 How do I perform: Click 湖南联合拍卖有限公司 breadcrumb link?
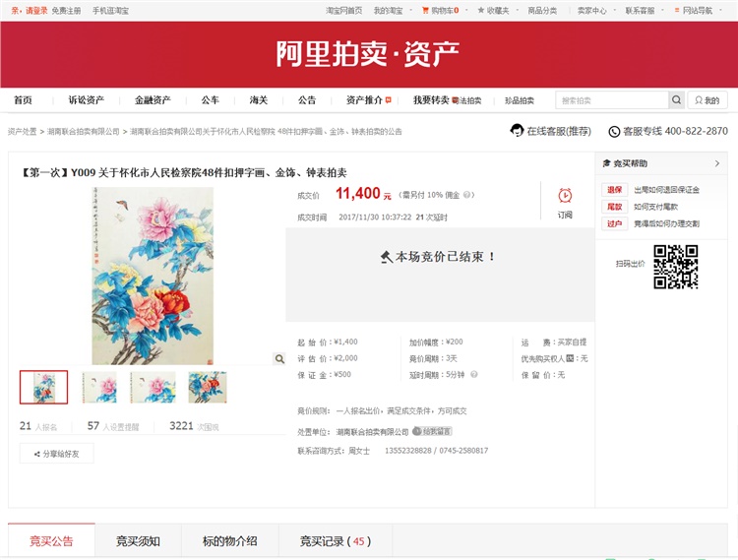tap(84, 131)
